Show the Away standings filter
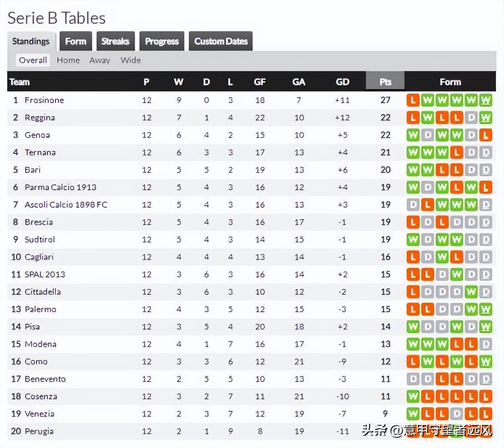The width and height of the screenshot is (504, 448). pos(99,60)
